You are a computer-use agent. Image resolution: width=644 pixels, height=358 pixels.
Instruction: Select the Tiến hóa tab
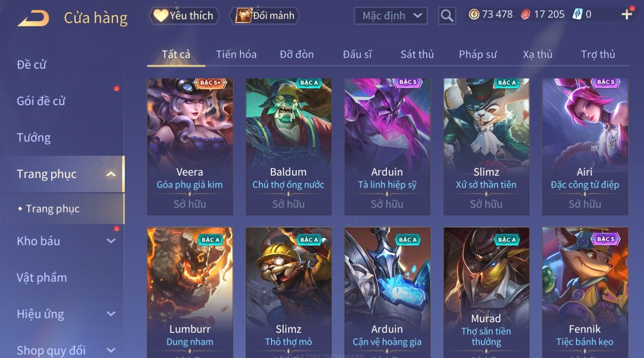(x=236, y=54)
